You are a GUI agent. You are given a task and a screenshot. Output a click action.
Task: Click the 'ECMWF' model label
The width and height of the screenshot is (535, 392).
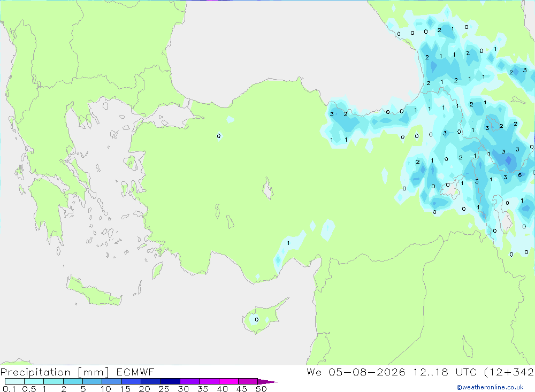tap(135, 372)
